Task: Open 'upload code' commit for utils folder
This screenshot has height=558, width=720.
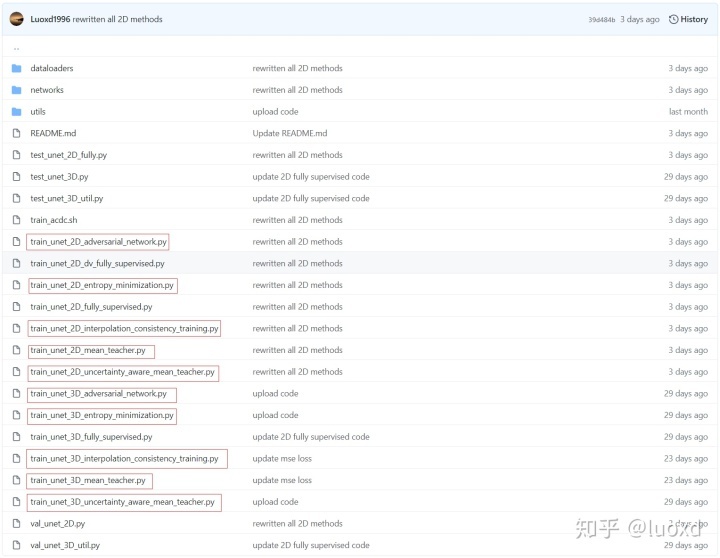Action: pos(275,112)
